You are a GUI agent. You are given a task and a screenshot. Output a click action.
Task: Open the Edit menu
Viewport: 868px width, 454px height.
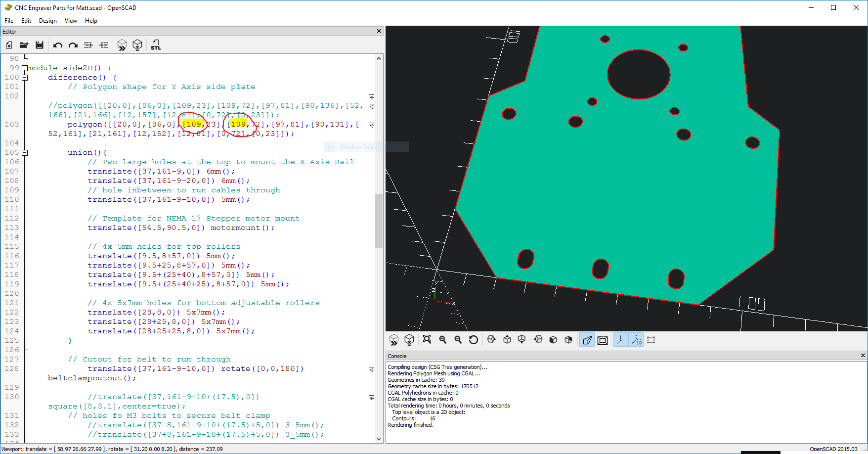(x=26, y=21)
